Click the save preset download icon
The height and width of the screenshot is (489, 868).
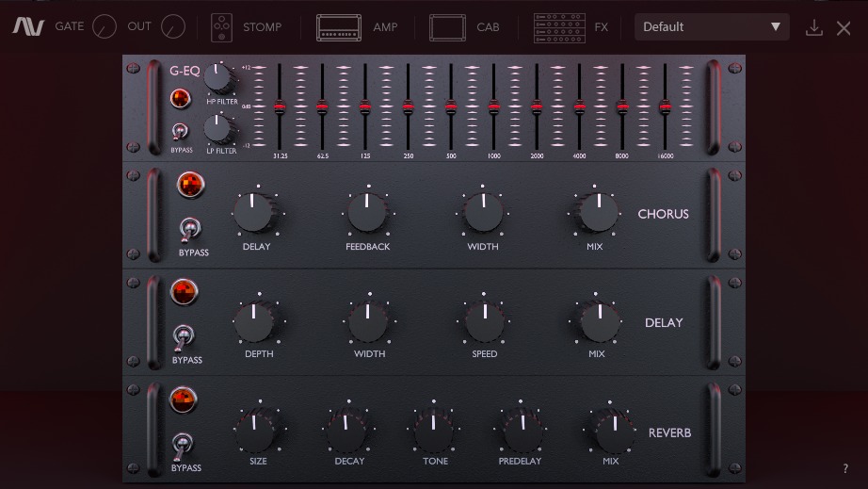click(813, 27)
